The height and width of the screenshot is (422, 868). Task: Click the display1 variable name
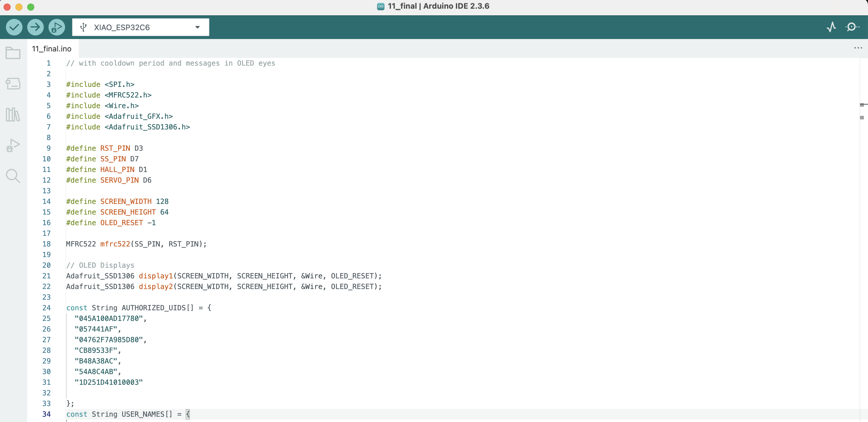[x=156, y=276]
